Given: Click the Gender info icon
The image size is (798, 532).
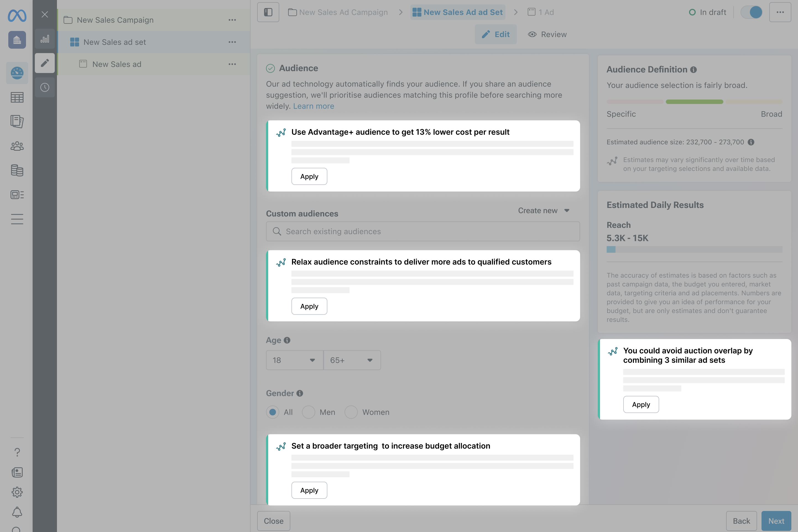Looking at the screenshot, I should [x=299, y=393].
